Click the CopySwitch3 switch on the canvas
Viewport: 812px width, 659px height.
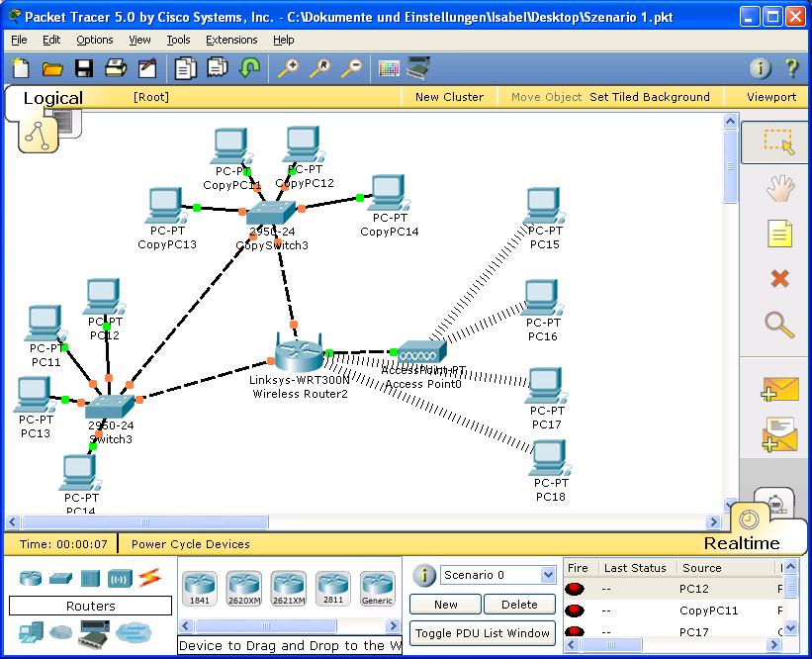(x=271, y=213)
